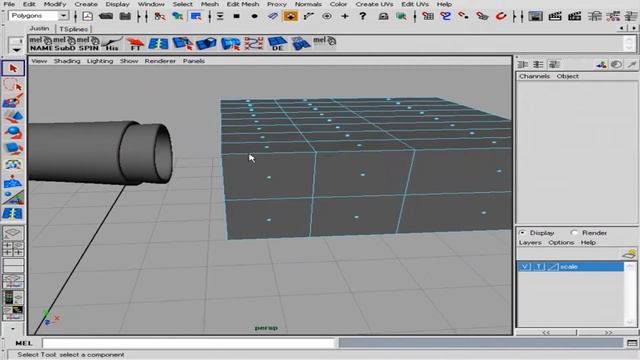Select the Render radio button
The height and width of the screenshot is (360, 640).
point(574,233)
